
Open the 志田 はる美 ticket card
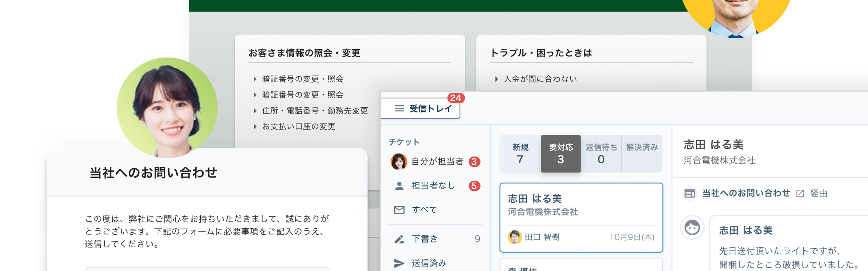point(581,205)
